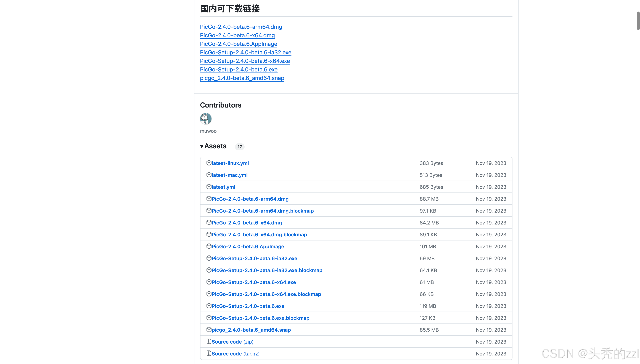Viewport: 640px width, 364px height.
Task: Click package icon beside PicGo-2.4.0-beta.6-x64.dmg asset
Action: (209, 223)
